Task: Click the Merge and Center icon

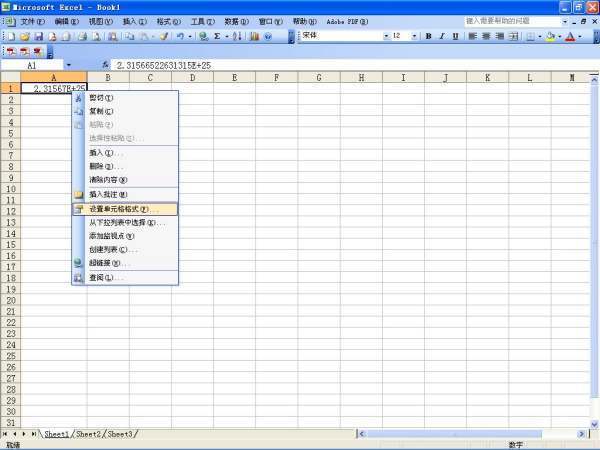Action: click(x=514, y=36)
